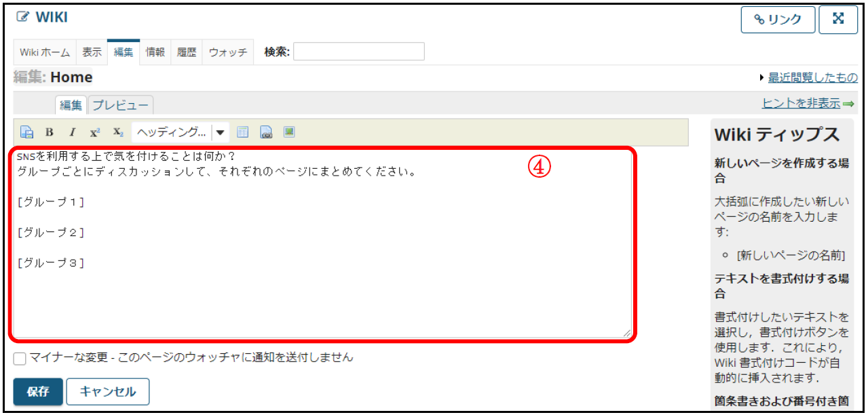Click the save draft icon in editor toolbar
868x417 pixels.
tap(26, 132)
